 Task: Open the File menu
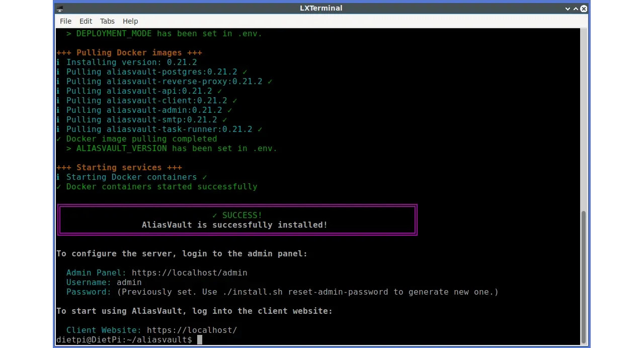[x=65, y=21]
